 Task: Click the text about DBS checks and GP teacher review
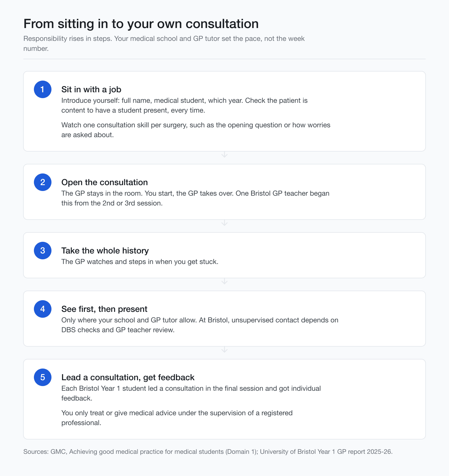(200, 325)
